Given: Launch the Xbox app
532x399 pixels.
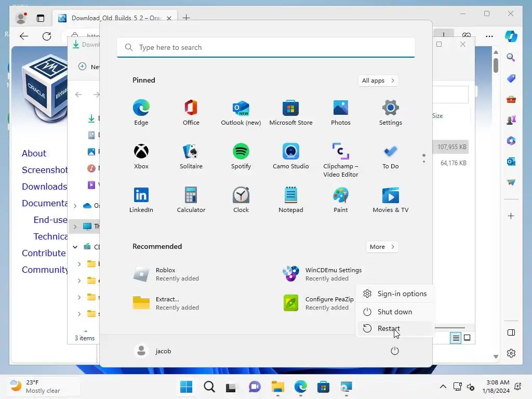Looking at the screenshot, I should pos(141,156).
